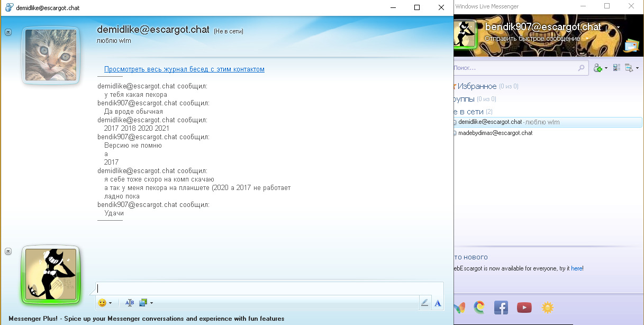
Task: Open the mail envelope icon in header
Action: click(x=632, y=46)
